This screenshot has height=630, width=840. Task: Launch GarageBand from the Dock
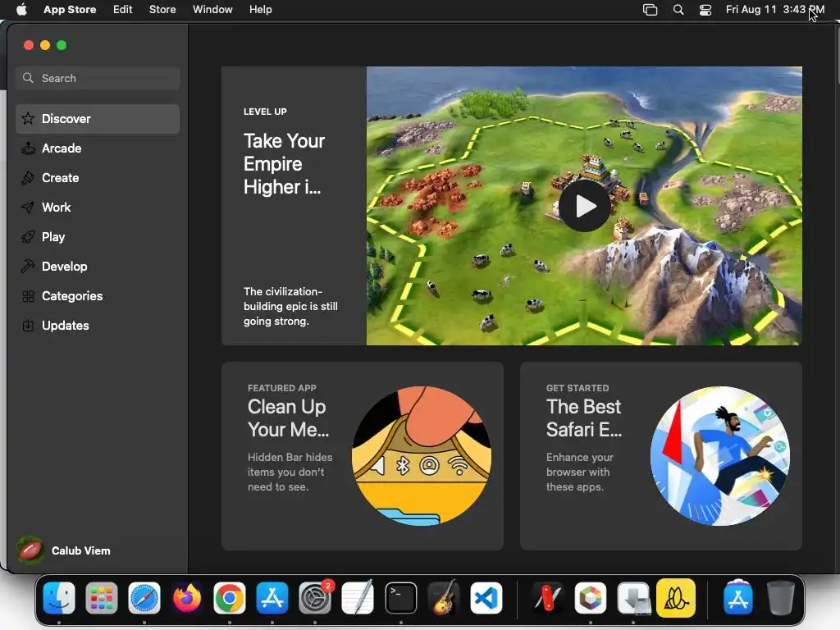point(444,598)
